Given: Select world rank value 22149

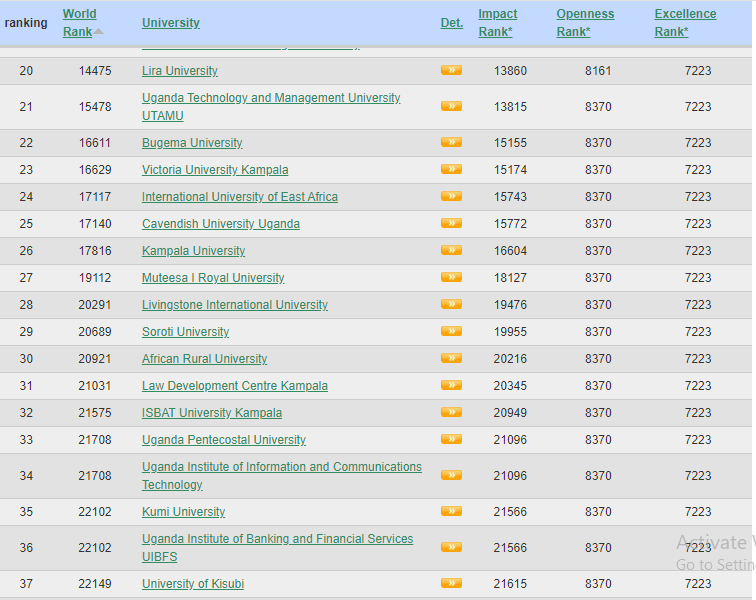Looking at the screenshot, I should 95,584.
